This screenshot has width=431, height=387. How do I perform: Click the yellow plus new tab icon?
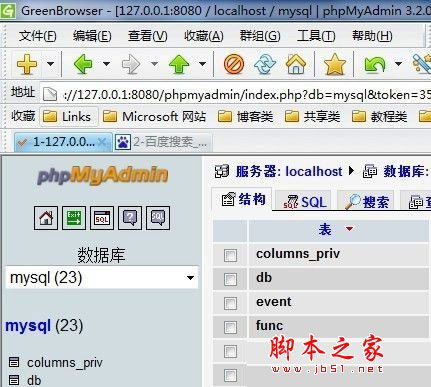point(27,64)
